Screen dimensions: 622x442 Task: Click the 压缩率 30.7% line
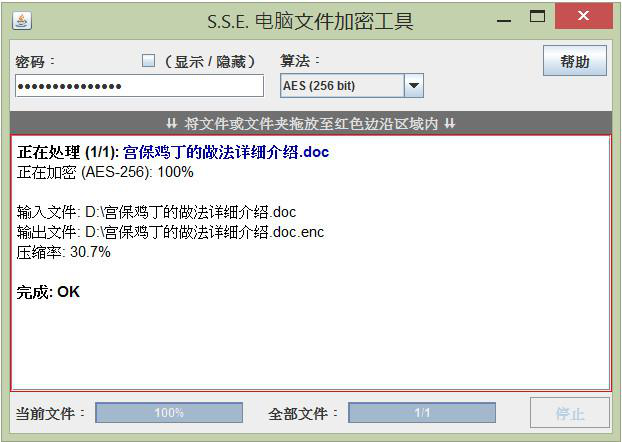click(x=63, y=252)
